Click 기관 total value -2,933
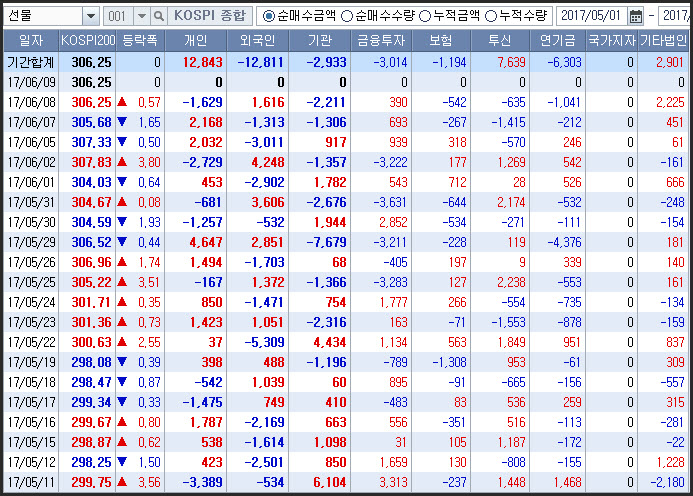Viewport: 693px width, 496px height. pos(326,62)
